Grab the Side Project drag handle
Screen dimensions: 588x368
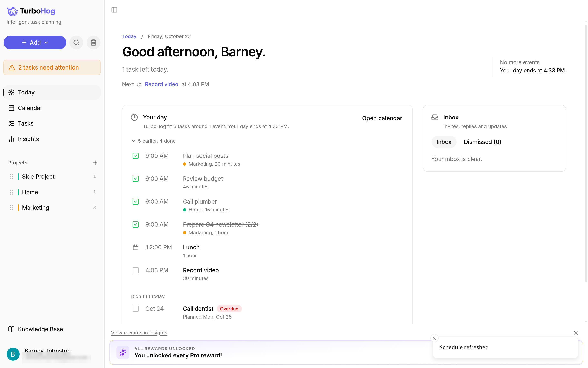[x=11, y=176]
